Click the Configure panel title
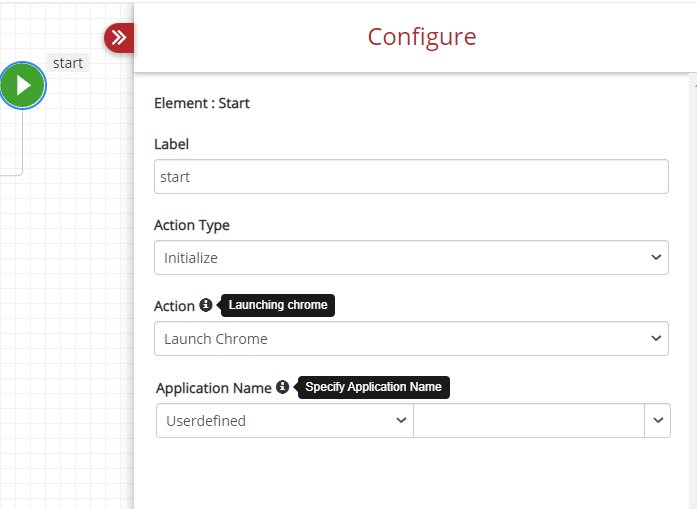This screenshot has height=509, width=697. 422,36
